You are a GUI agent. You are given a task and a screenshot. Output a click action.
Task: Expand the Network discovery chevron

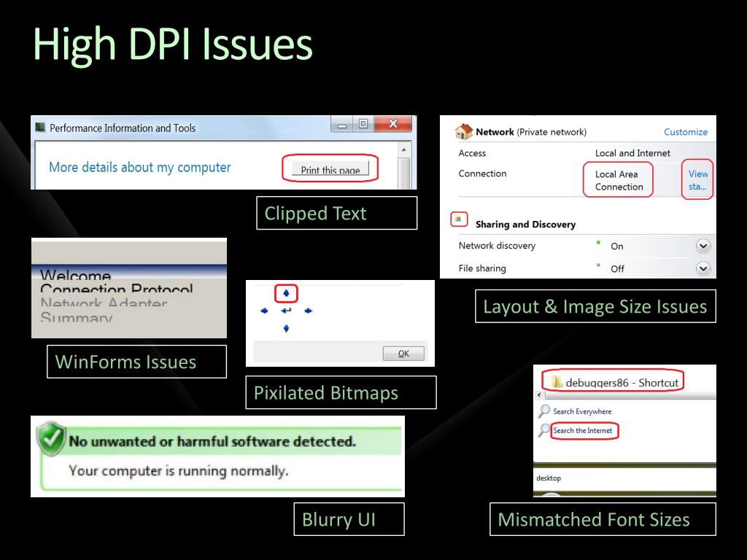tap(703, 246)
